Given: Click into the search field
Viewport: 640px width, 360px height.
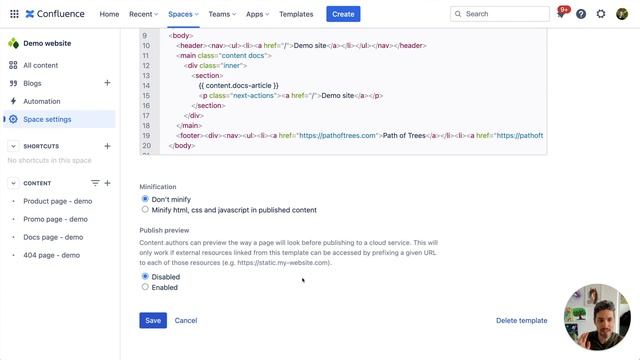Looking at the screenshot, I should 500,14.
